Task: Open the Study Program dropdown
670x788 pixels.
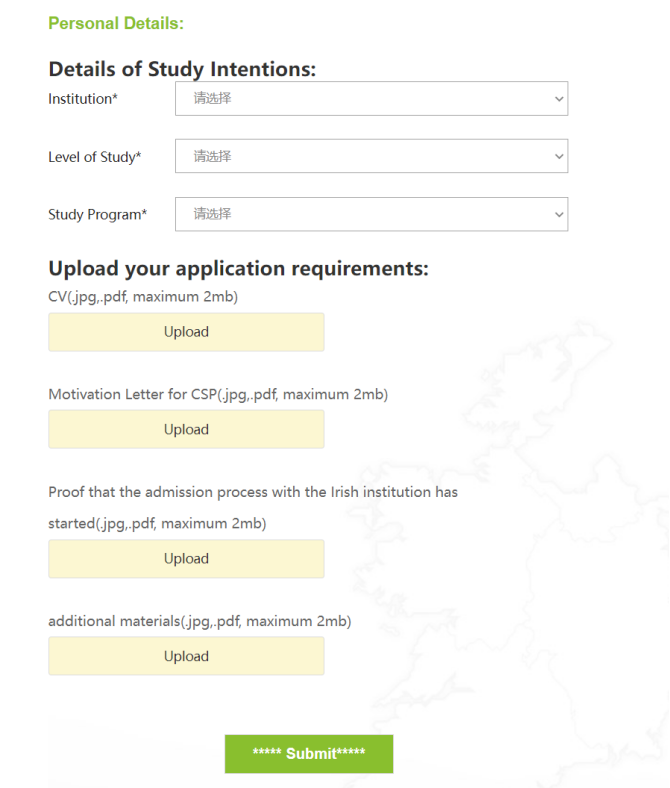Action: 371,214
